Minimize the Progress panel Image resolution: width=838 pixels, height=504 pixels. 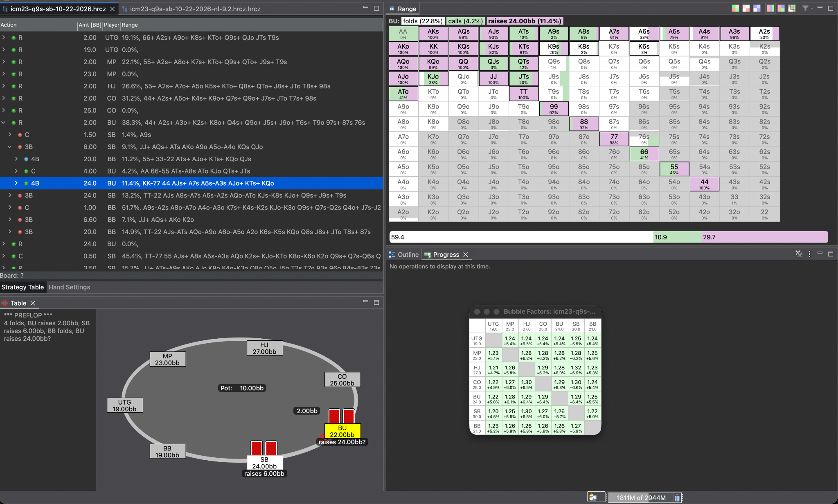pyautogui.click(x=820, y=253)
